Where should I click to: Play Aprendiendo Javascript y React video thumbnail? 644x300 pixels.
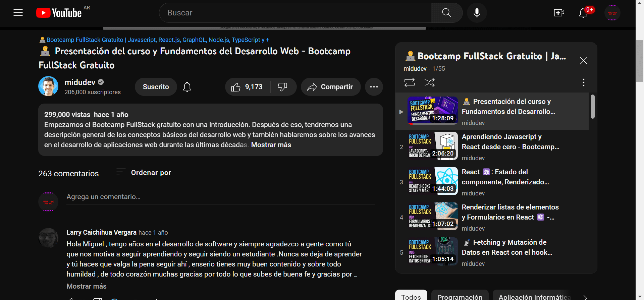pos(433,146)
